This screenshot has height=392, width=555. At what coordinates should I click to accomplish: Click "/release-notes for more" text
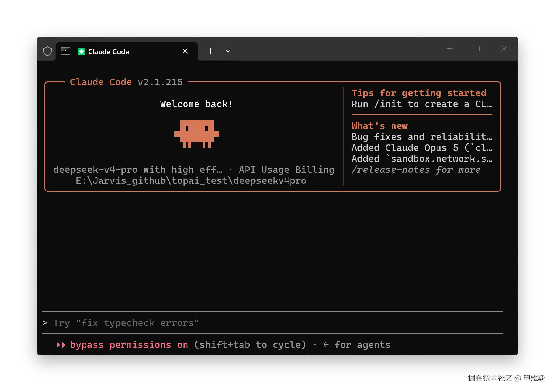click(x=416, y=170)
